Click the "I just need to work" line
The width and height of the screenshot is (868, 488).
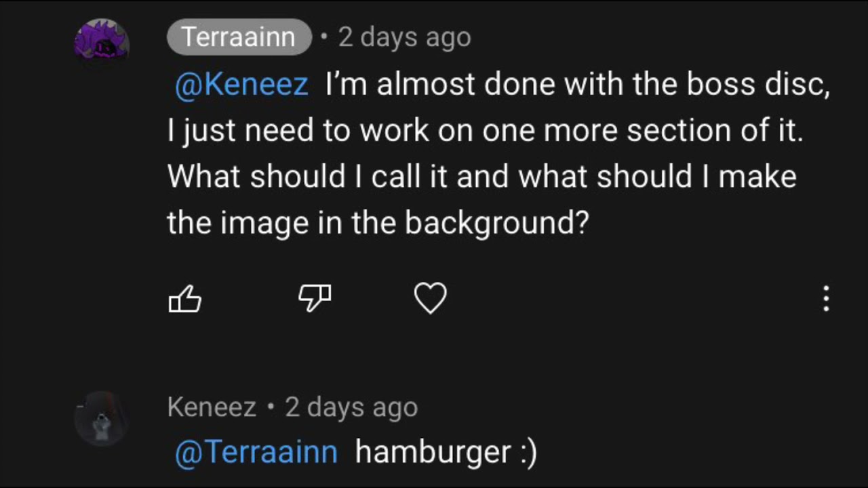point(298,130)
